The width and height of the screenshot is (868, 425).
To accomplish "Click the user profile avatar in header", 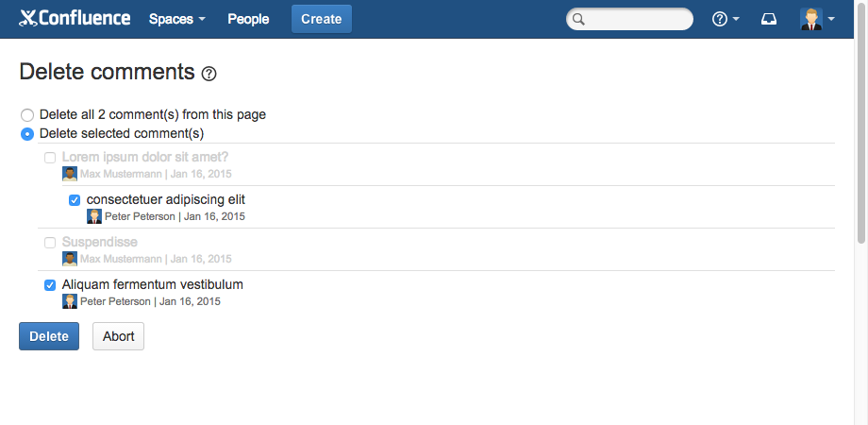I will click(810, 19).
